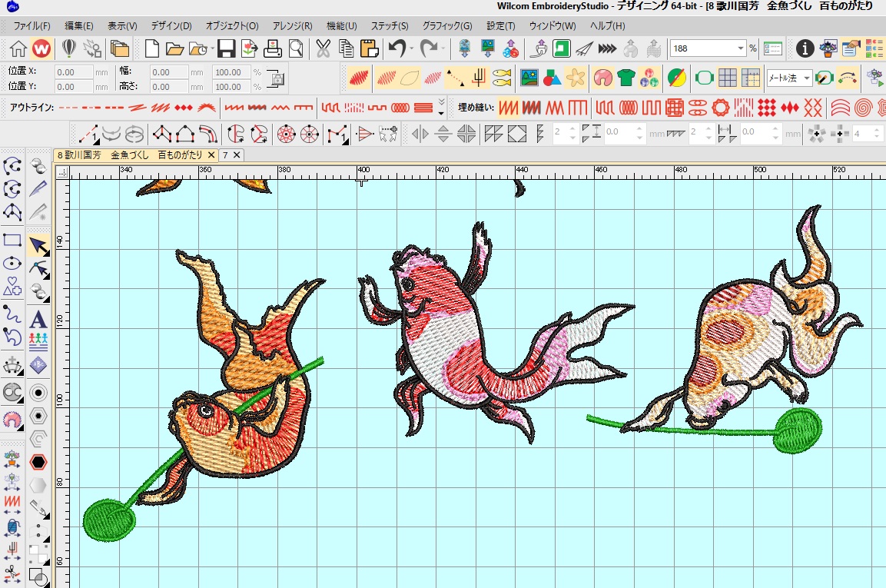886x588 pixels.
Task: Expand the outline stitch toolbar overflow chevron
Action: tap(441, 108)
